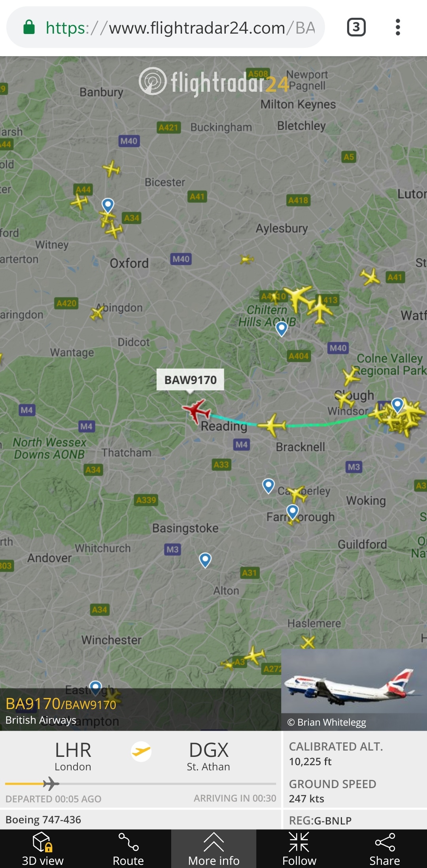Select the red BAW9170 aircraft on map
The width and height of the screenshot is (427, 868).
[196, 411]
